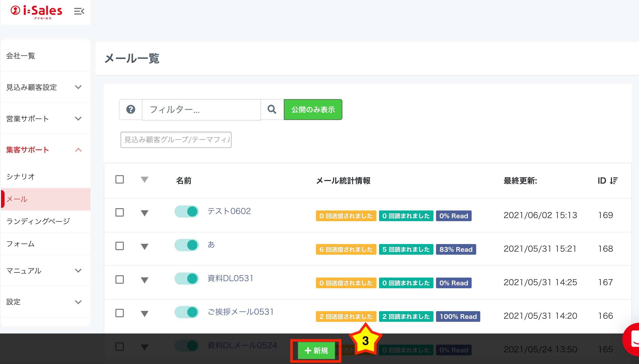The width and height of the screenshot is (639, 364).
Task: Click the filter help question mark icon
Action: pos(131,110)
